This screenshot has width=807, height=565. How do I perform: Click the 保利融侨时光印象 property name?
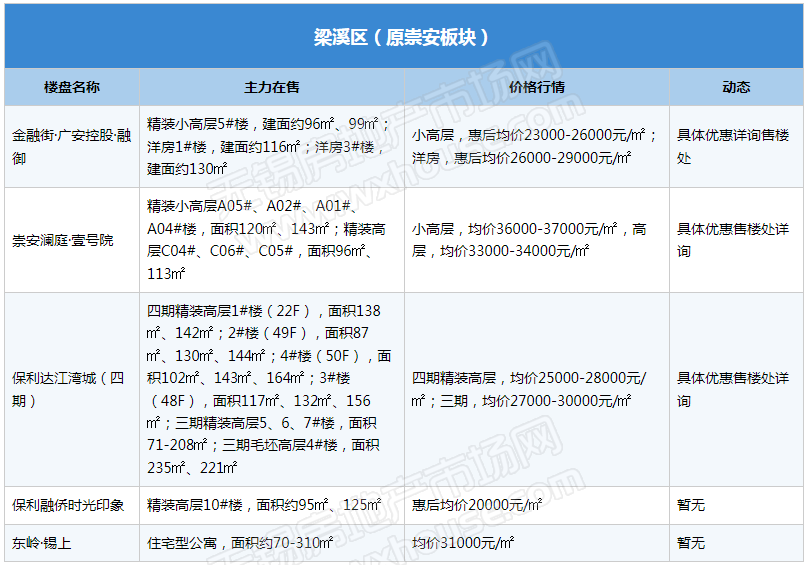click(68, 505)
